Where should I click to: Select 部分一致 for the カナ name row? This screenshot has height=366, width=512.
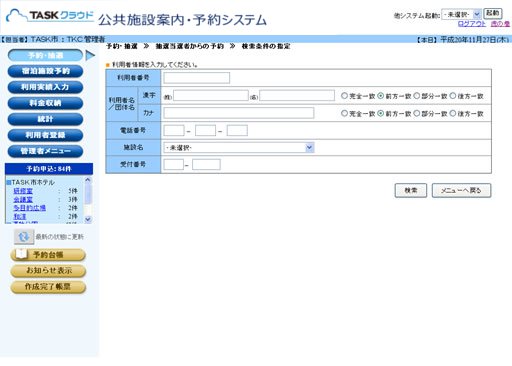point(417,113)
